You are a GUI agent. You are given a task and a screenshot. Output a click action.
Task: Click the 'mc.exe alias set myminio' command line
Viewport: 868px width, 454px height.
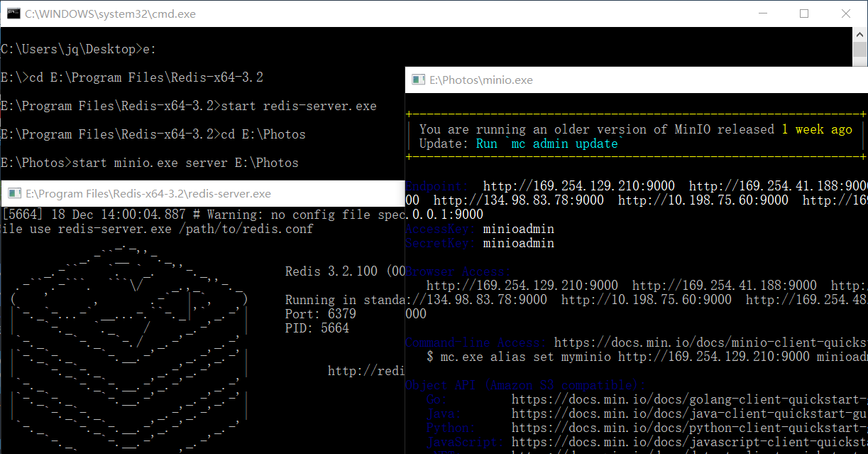647,357
